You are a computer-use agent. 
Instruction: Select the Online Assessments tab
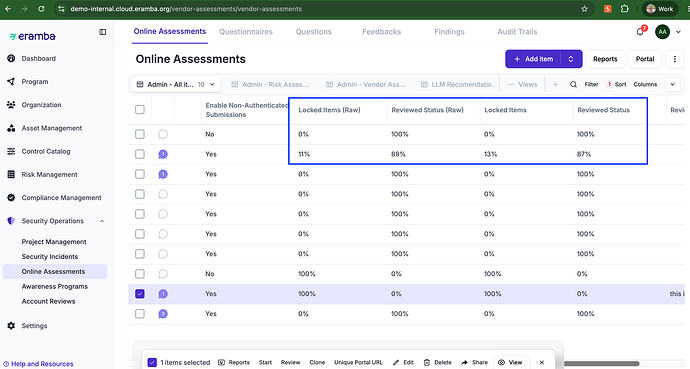coord(170,31)
